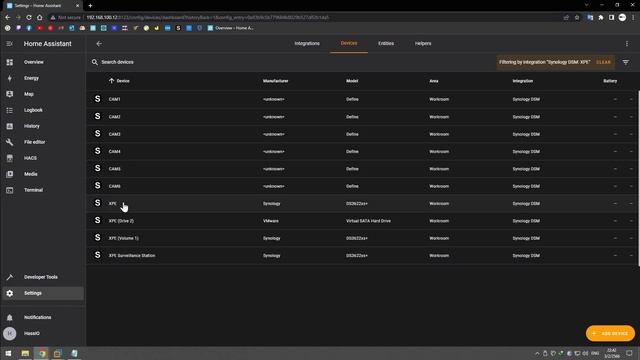Open the XPE (Drive 2) device
The image size is (640, 360).
click(362, 221)
